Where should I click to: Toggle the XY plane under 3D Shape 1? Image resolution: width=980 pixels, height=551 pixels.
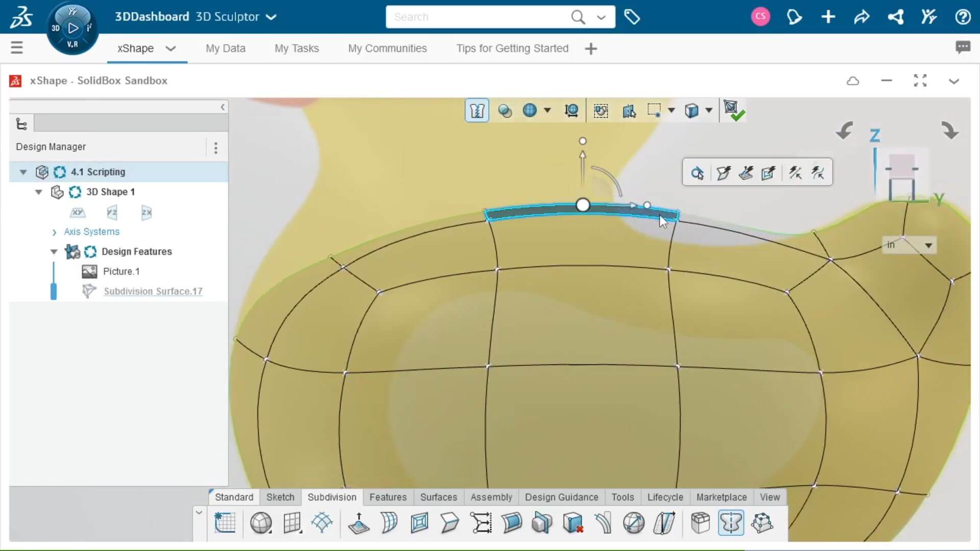pyautogui.click(x=78, y=213)
